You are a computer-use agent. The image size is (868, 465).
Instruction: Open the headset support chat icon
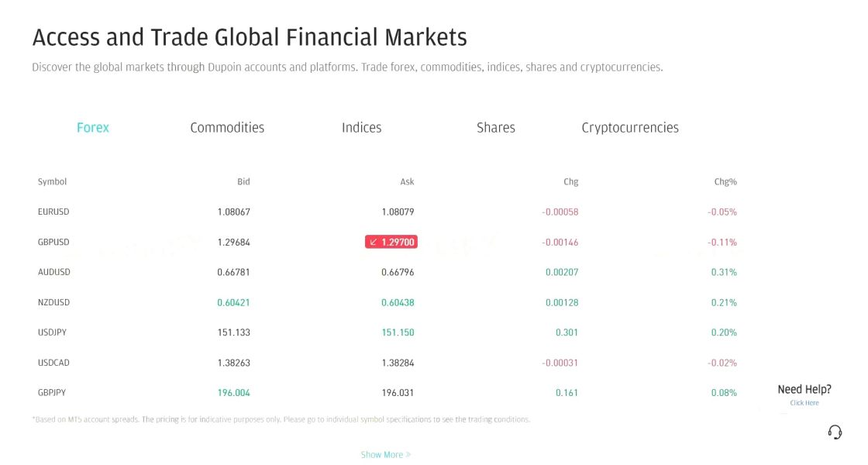[x=835, y=432]
